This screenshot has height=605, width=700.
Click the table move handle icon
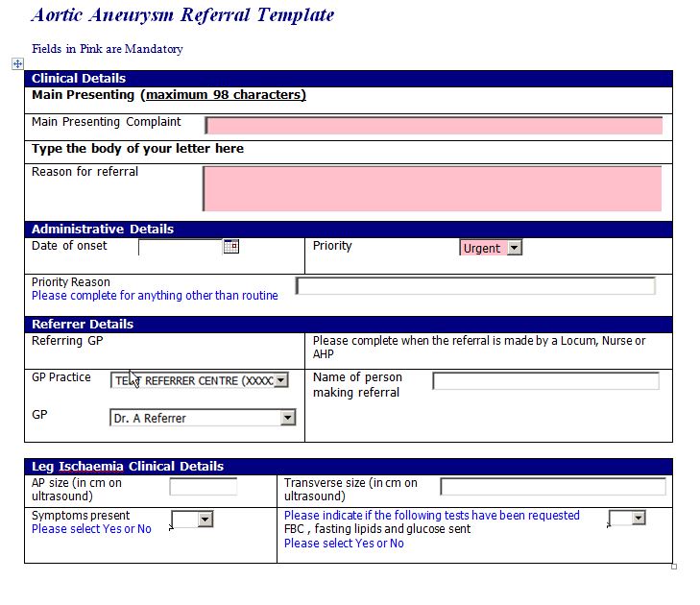[x=17, y=63]
